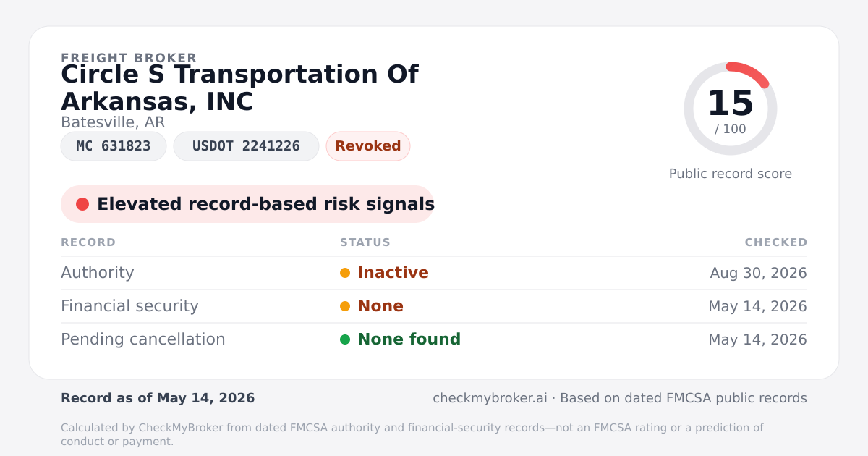
Task: Click the red dot beside Elevated risk signals
Action: click(x=82, y=204)
